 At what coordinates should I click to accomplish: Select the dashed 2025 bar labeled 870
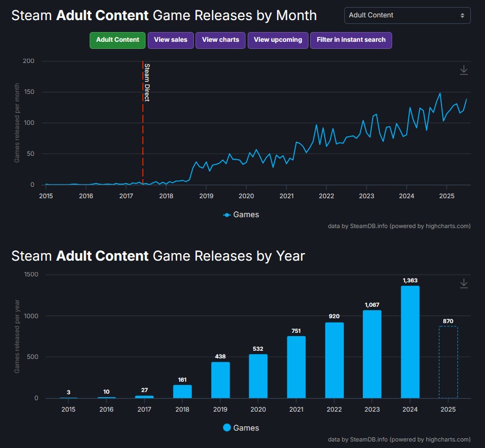[x=448, y=362]
